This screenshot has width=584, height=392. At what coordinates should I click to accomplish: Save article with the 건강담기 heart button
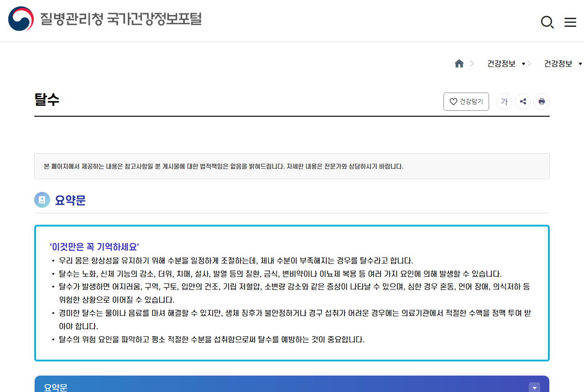click(x=466, y=102)
